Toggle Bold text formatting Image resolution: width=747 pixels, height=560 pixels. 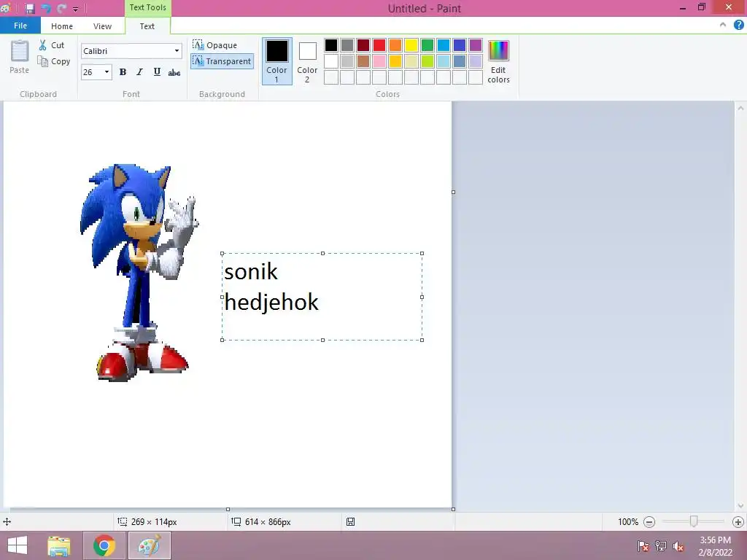(123, 72)
